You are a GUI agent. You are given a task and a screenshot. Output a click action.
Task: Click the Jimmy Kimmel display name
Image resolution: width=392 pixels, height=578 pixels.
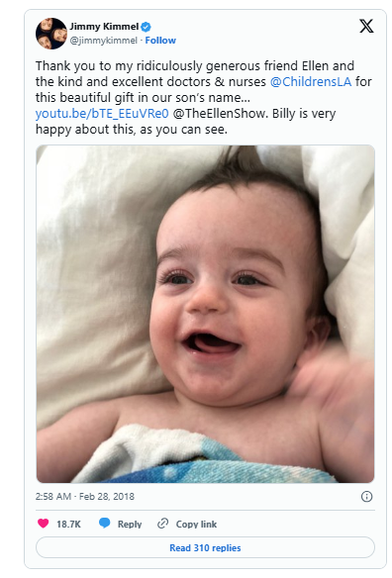(x=104, y=27)
